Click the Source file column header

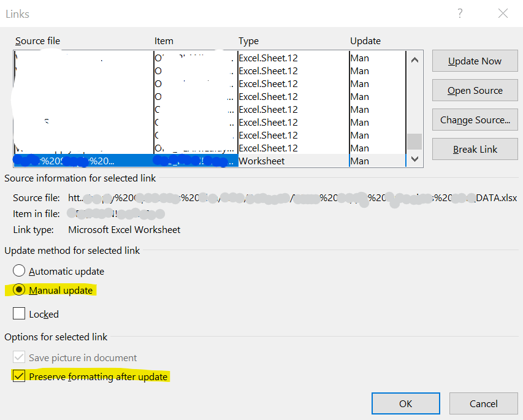(37, 40)
